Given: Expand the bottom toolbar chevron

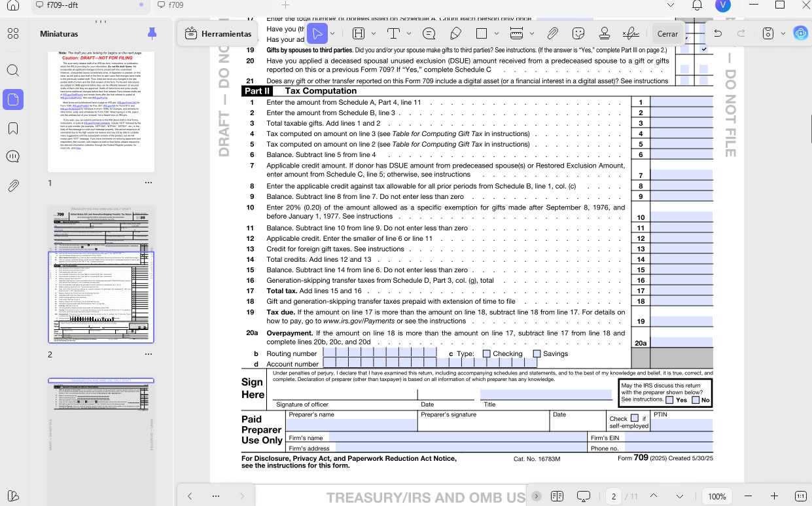Looking at the screenshot, I should [537, 496].
